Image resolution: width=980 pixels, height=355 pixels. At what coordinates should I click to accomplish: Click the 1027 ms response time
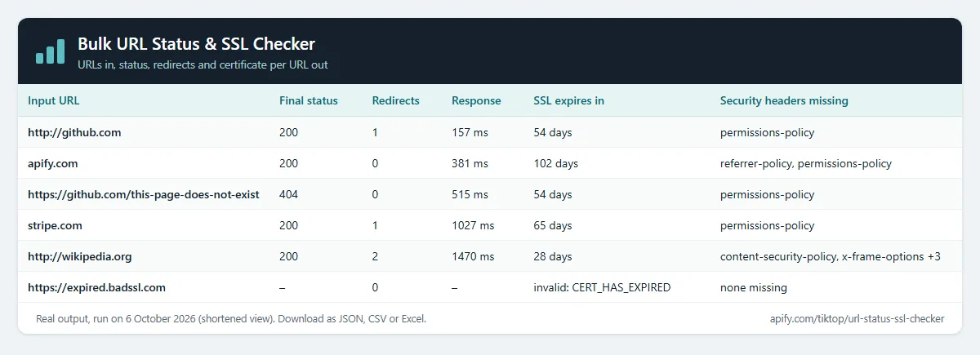pos(473,225)
